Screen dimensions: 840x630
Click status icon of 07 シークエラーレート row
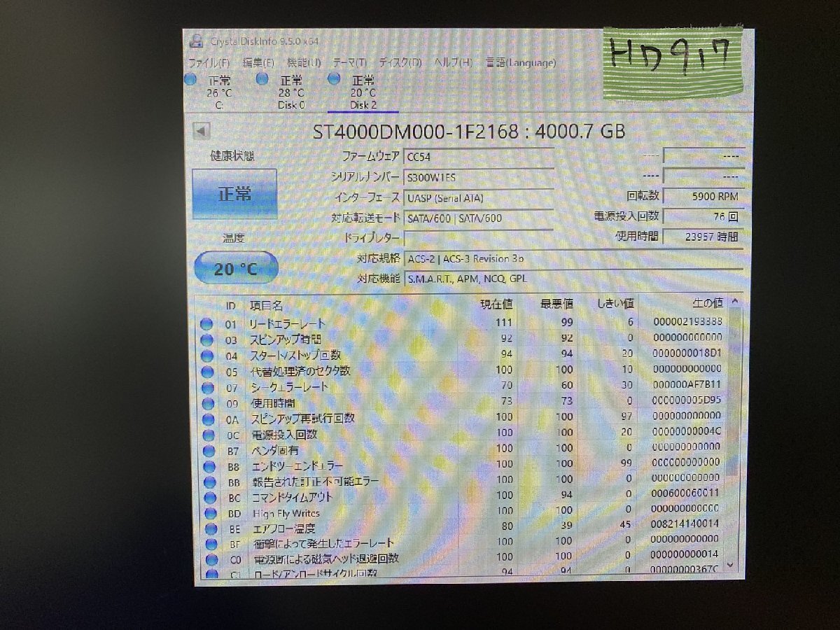click(x=206, y=388)
